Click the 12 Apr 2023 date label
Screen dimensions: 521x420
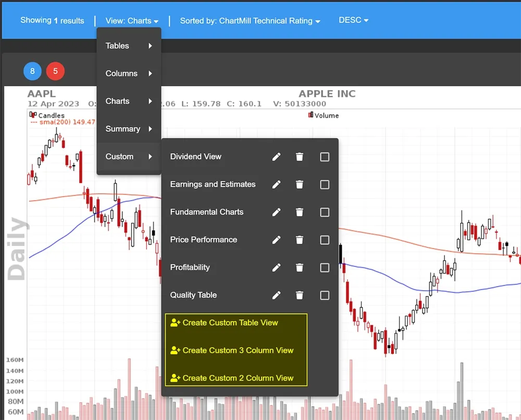coord(53,104)
